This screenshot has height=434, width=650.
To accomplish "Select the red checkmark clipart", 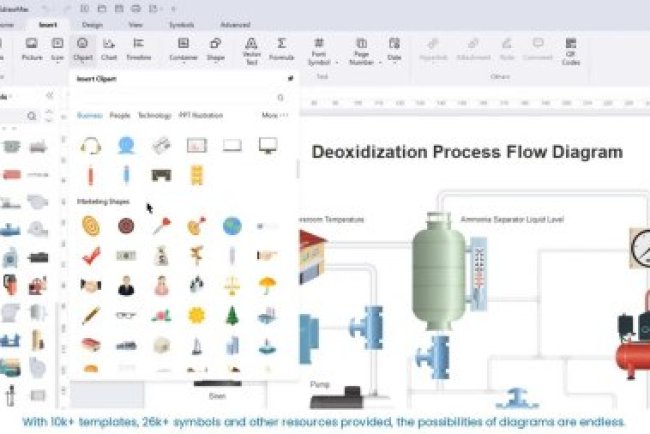I will [91, 256].
